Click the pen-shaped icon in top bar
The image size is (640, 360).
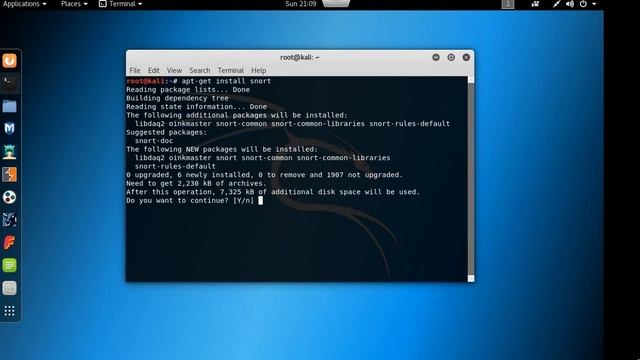556,4
